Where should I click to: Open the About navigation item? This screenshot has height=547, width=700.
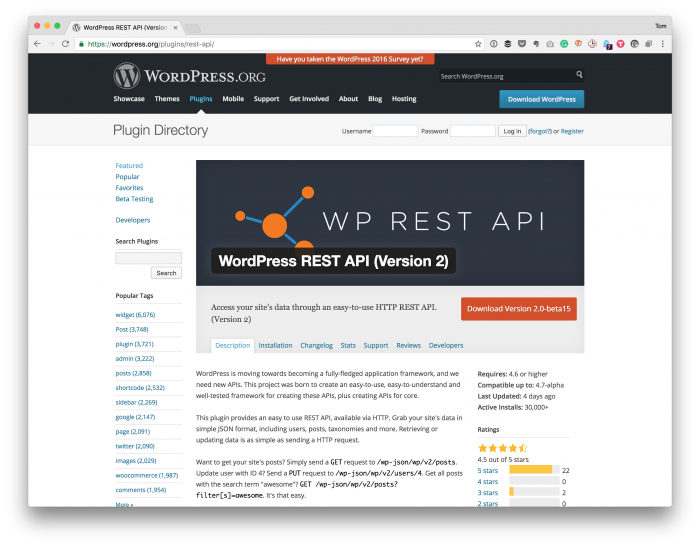click(348, 99)
